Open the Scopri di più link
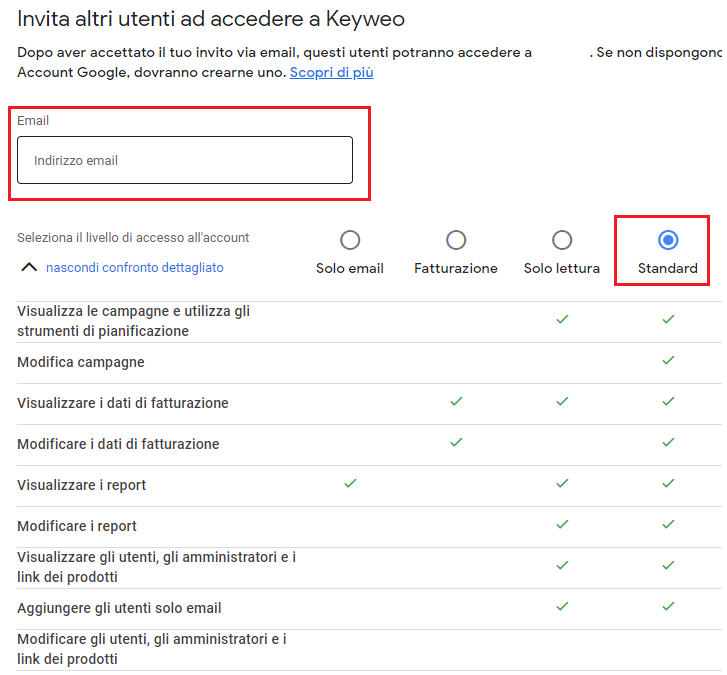This screenshot has width=727, height=675. [x=332, y=72]
